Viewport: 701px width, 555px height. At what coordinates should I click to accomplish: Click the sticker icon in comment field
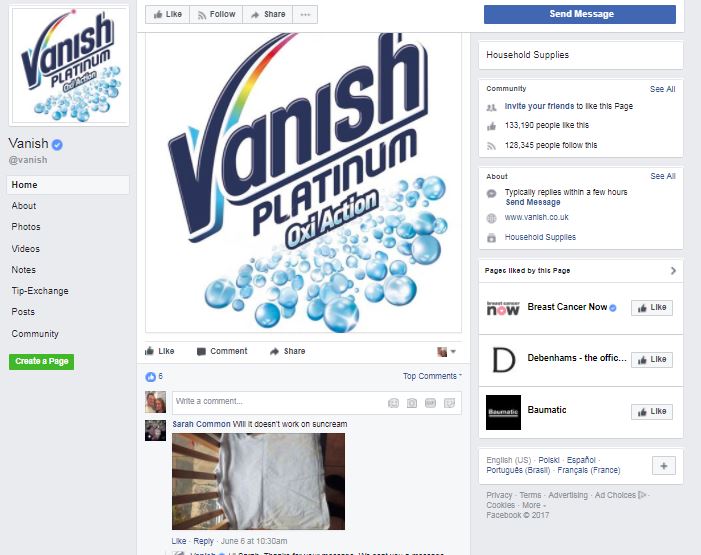[449, 403]
